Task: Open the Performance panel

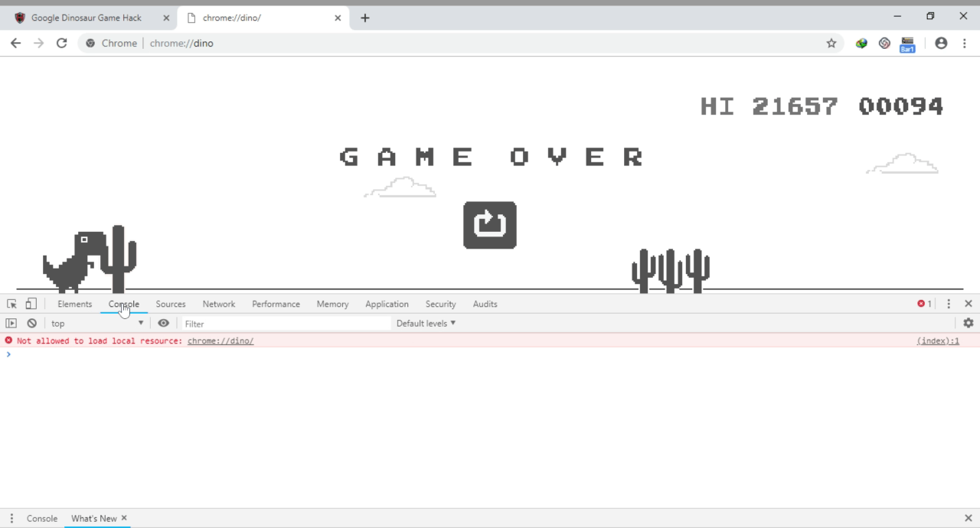Action: point(276,304)
